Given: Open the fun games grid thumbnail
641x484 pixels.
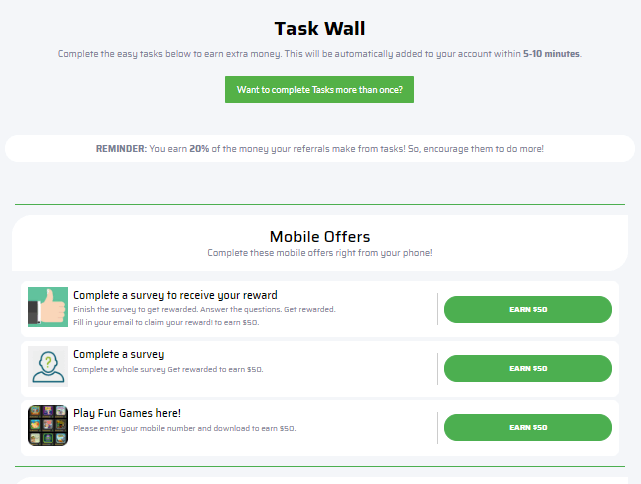Looking at the screenshot, I should pos(48,425).
